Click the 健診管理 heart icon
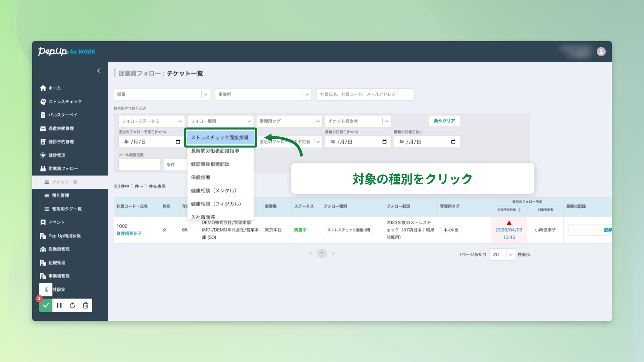This screenshot has height=362, width=644. point(43,155)
